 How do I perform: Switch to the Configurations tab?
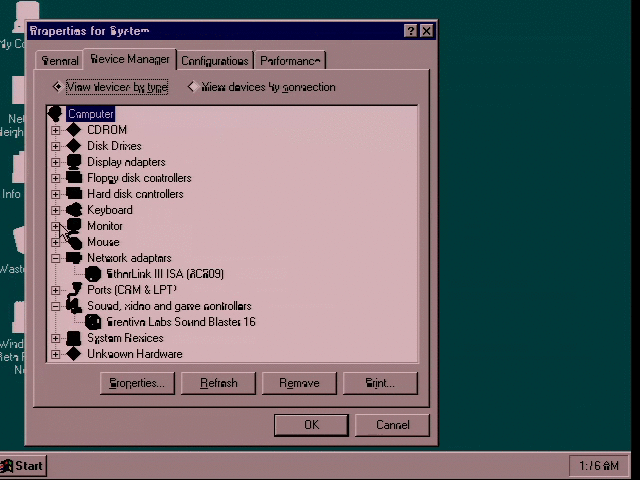pos(215,61)
